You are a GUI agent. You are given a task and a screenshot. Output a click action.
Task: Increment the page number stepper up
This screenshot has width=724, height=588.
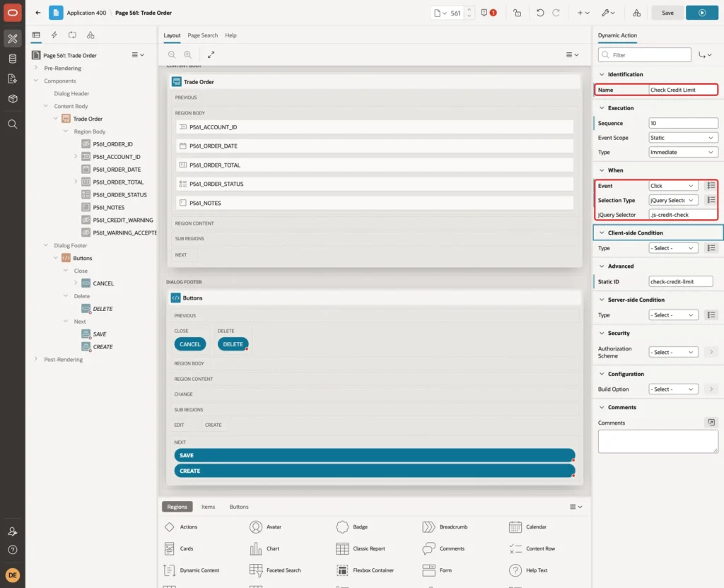point(469,10)
